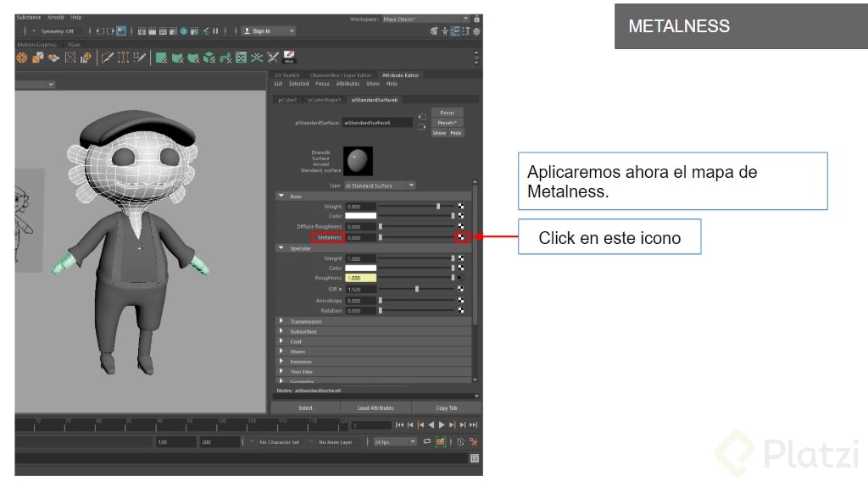Open the Substance menu
This screenshot has width=868, height=482.
[x=28, y=18]
